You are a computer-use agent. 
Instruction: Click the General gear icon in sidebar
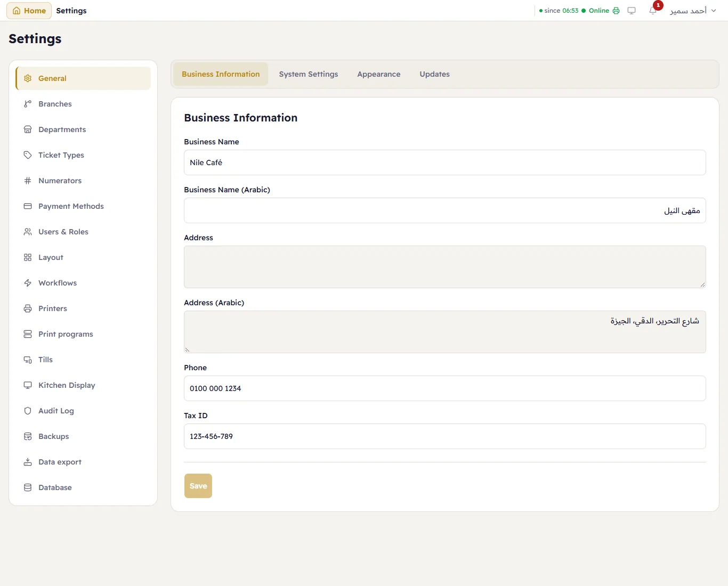pos(28,78)
